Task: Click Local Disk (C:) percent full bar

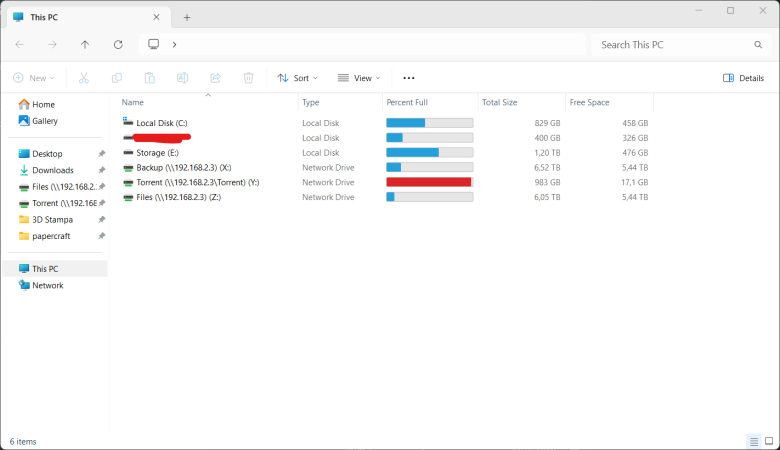Action: pyautogui.click(x=430, y=123)
